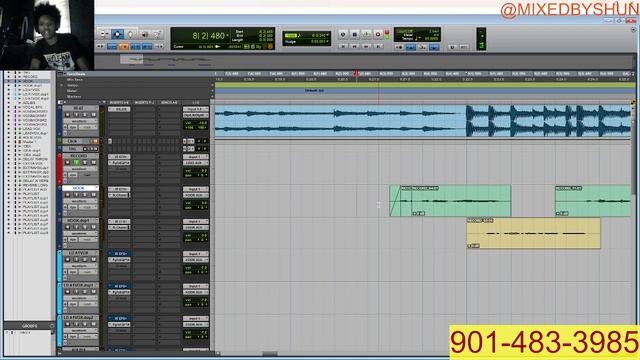Open the Autotune insert on RECORD track

pyautogui.click(x=119, y=163)
